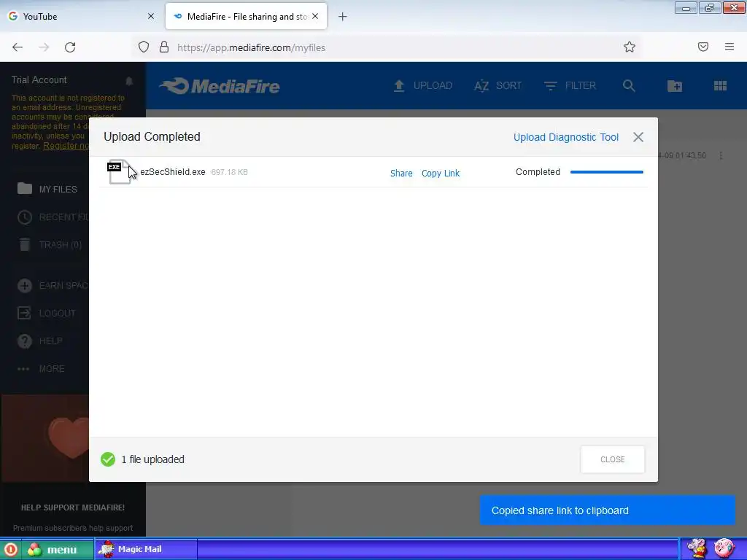Click the EXE file icon for ezSecShield.exe
Viewport: 747px width, 560px height.
[119, 172]
